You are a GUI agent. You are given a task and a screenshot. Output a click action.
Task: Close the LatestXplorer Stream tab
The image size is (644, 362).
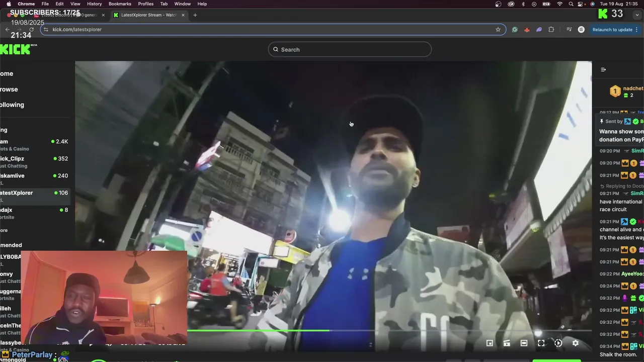pyautogui.click(x=183, y=15)
